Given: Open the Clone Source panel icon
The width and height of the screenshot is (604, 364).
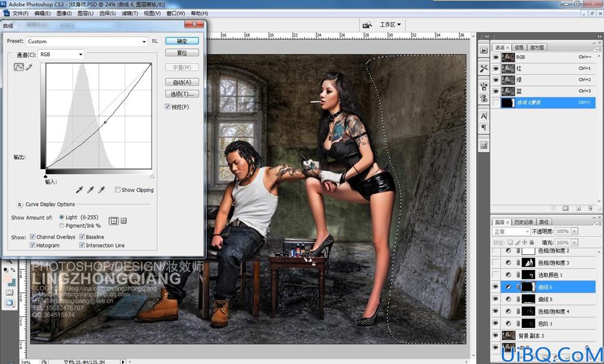Looking at the screenshot, I should tap(484, 99).
